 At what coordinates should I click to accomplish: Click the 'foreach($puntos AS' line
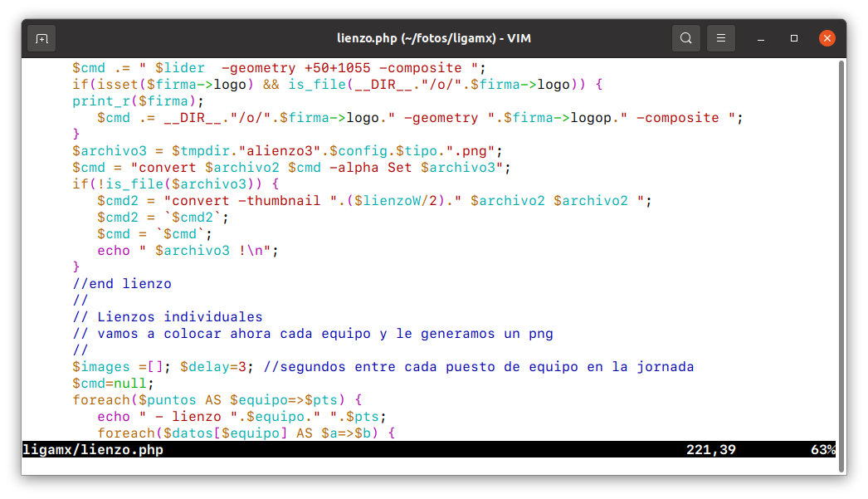pyautogui.click(x=217, y=400)
